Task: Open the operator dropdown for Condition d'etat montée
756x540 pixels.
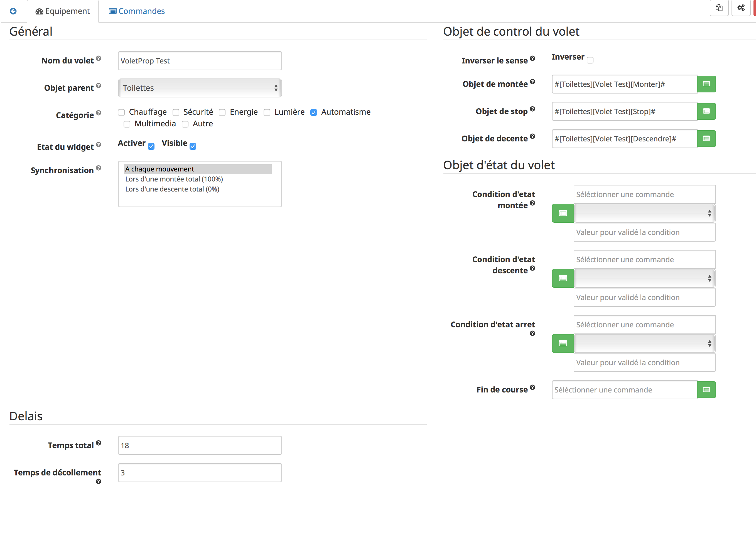Action: 645,213
